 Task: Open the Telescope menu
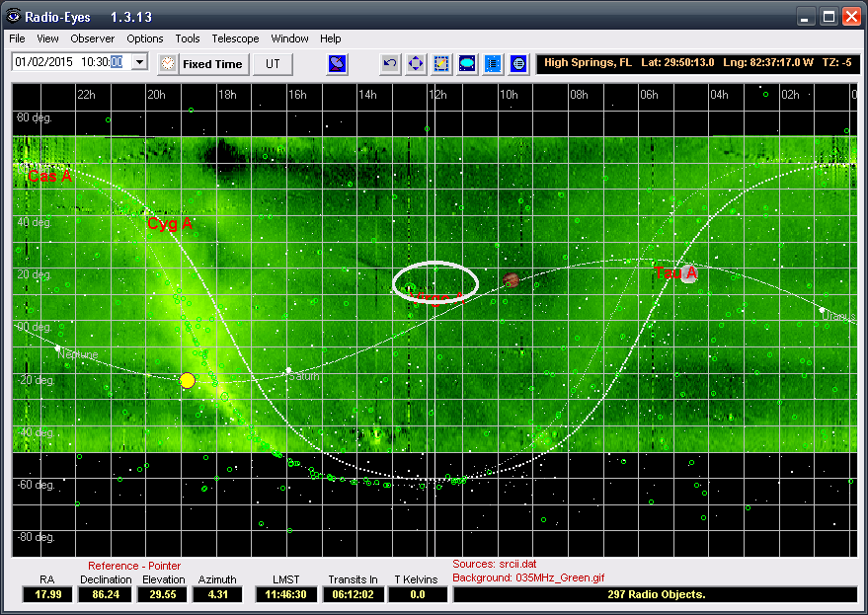point(235,38)
